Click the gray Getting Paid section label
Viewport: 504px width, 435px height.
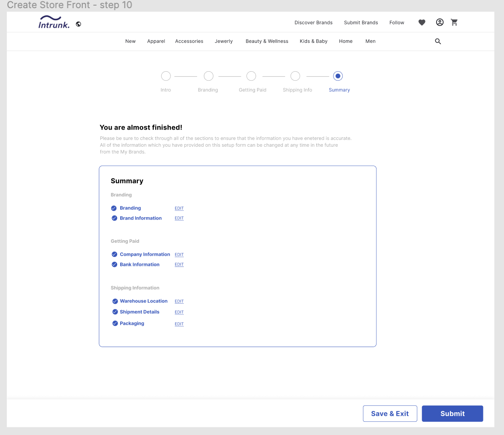pos(125,241)
